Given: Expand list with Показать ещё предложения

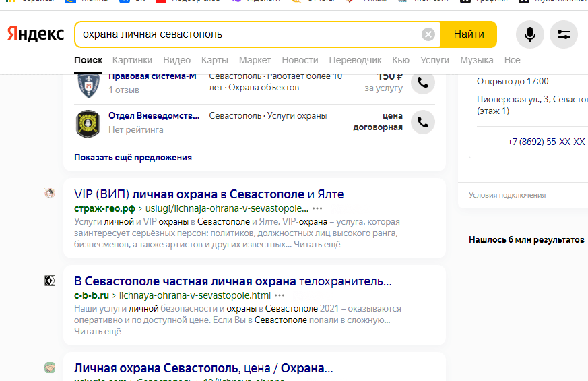Looking at the screenshot, I should click(x=133, y=157).
